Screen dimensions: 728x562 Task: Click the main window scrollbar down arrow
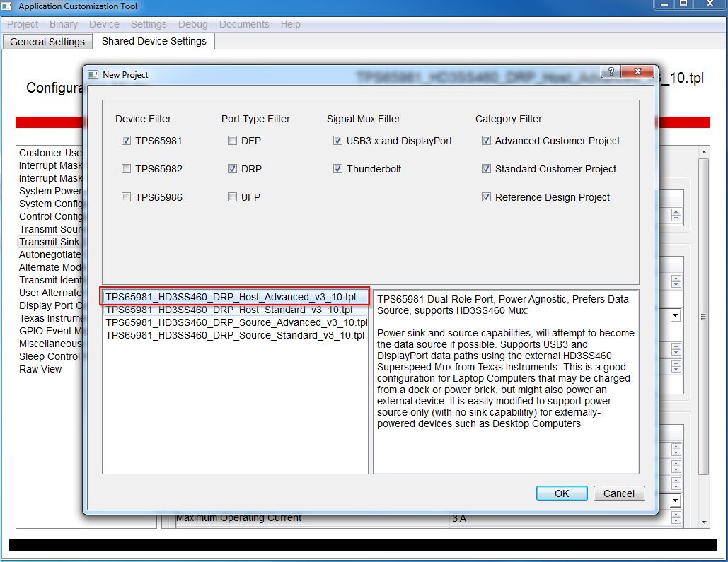704,522
